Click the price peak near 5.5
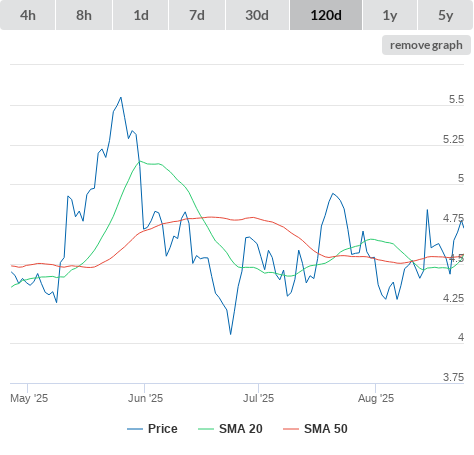The width and height of the screenshot is (474, 455). coord(121,98)
